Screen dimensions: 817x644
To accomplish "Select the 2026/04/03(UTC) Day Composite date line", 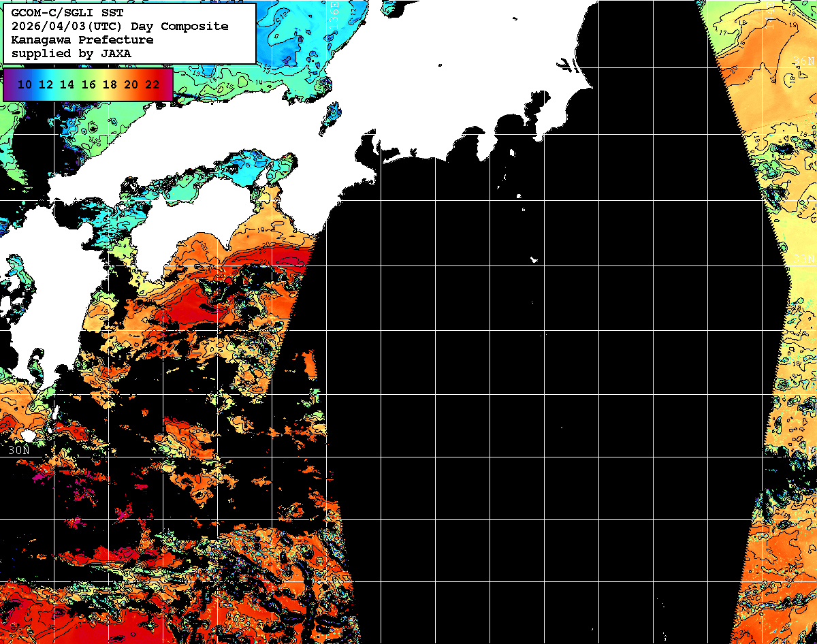I will point(120,26).
